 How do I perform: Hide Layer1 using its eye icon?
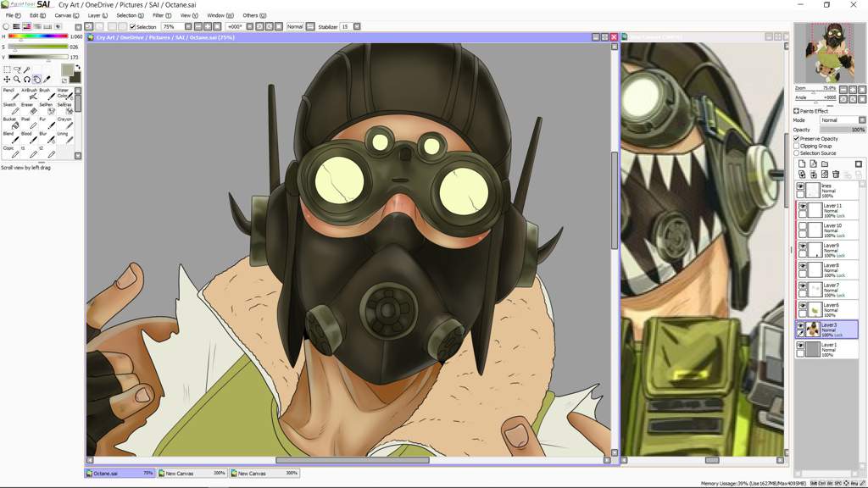click(x=800, y=346)
